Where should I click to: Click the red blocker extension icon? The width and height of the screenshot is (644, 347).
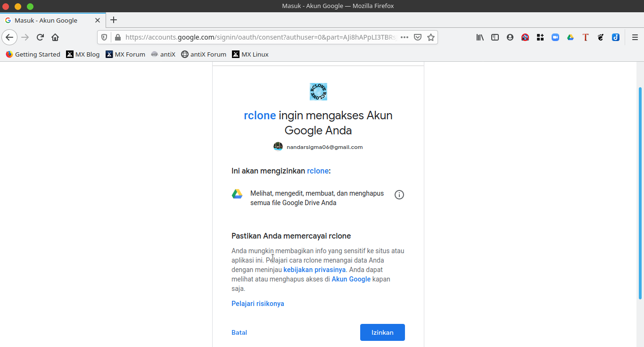pos(525,37)
